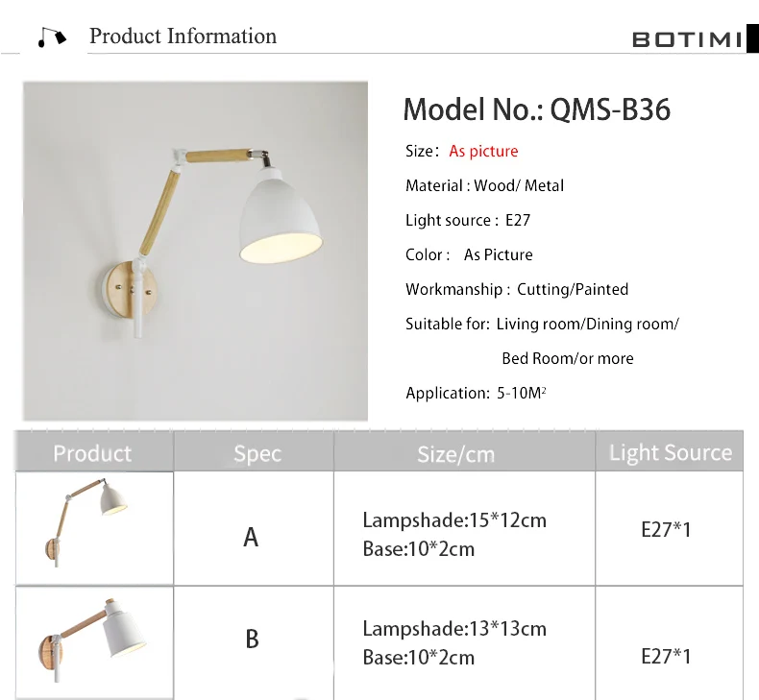Click the lamp icon beside Product Information
759x700 pixels.
52,36
